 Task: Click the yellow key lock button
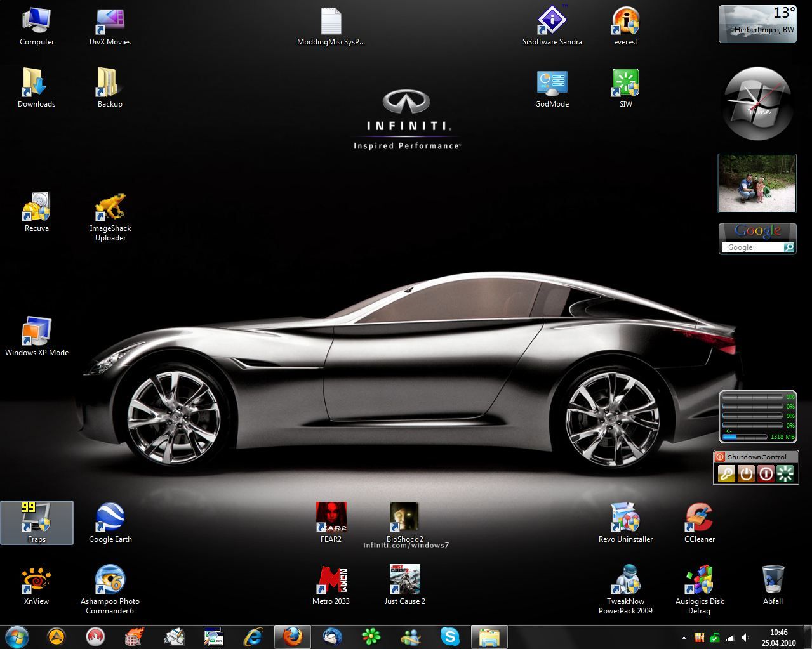[x=726, y=473]
